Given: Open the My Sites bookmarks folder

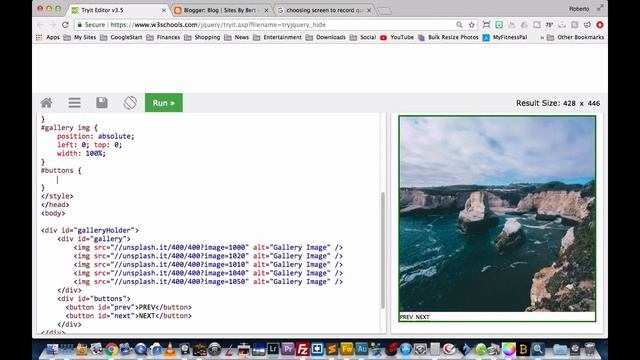Looking at the screenshot, I should (80, 37).
